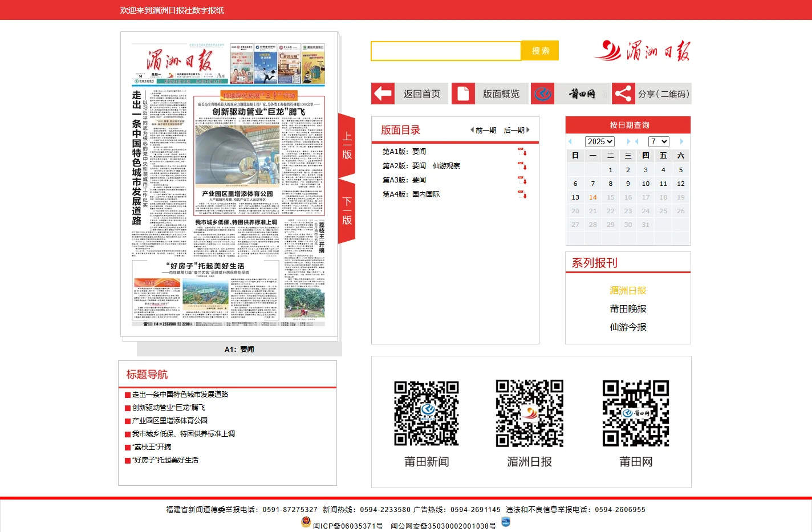Open 第A3版：要闻 link

(404, 180)
